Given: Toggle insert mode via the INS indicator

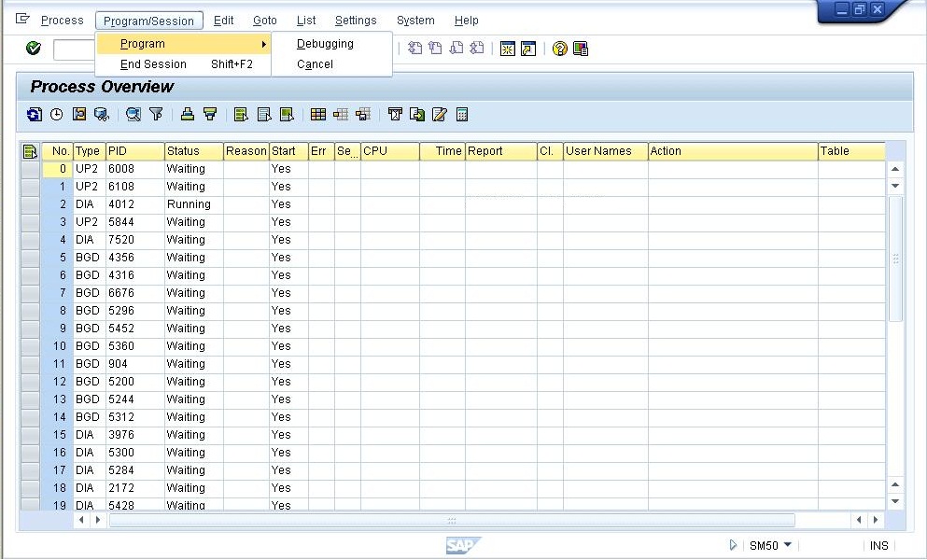Looking at the screenshot, I should coord(878,545).
